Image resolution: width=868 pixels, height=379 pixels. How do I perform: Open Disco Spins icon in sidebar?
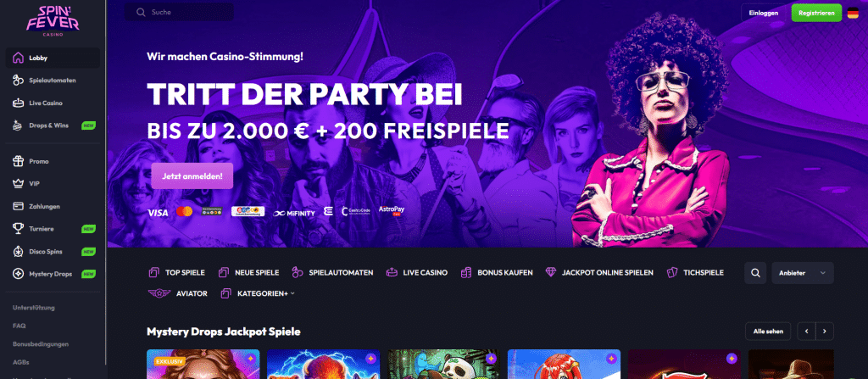click(x=19, y=252)
